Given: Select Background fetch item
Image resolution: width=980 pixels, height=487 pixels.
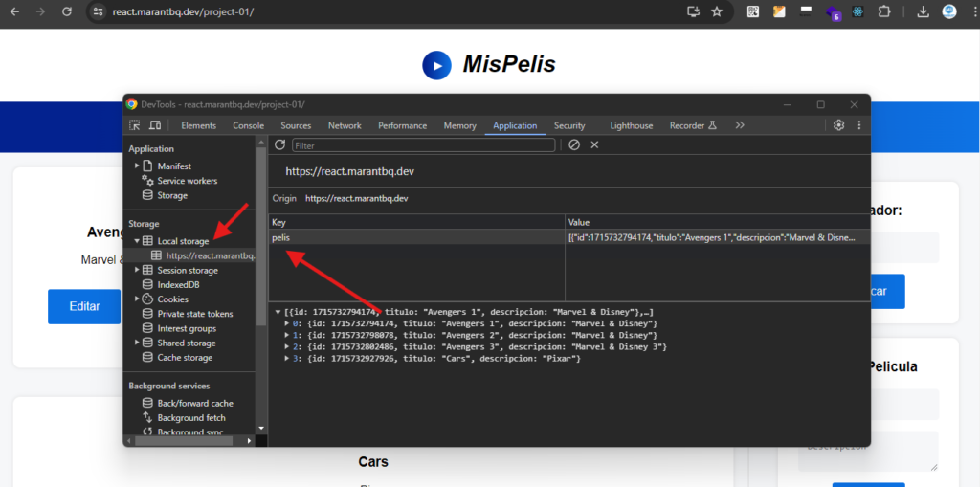Looking at the screenshot, I should coord(190,417).
